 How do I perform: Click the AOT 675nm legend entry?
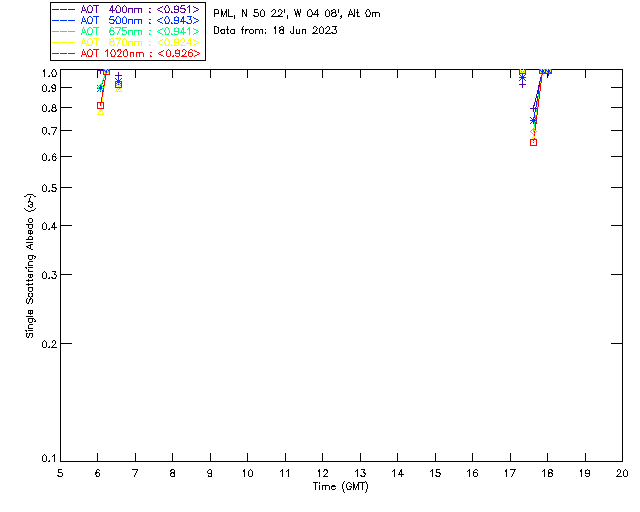126,31
